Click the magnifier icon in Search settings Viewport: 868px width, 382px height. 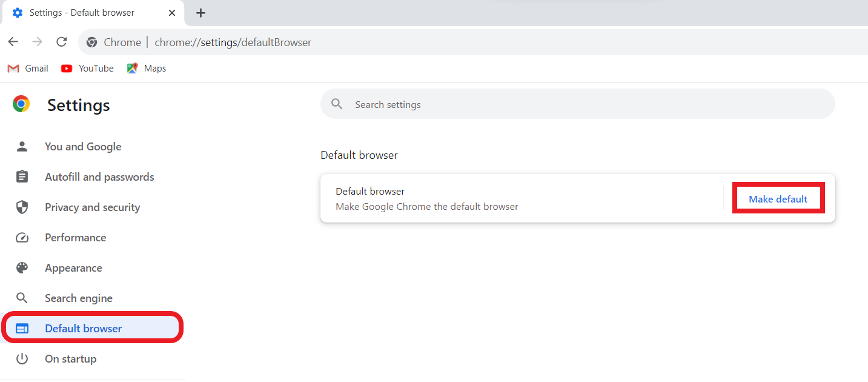[337, 104]
